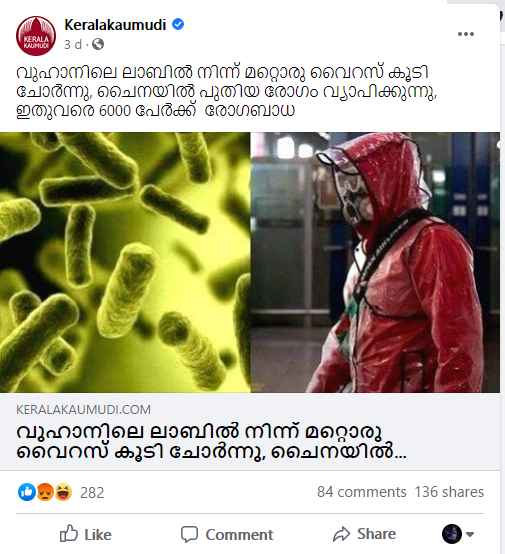
Task: Select the round account avatar for commenting
Action: click(x=452, y=534)
